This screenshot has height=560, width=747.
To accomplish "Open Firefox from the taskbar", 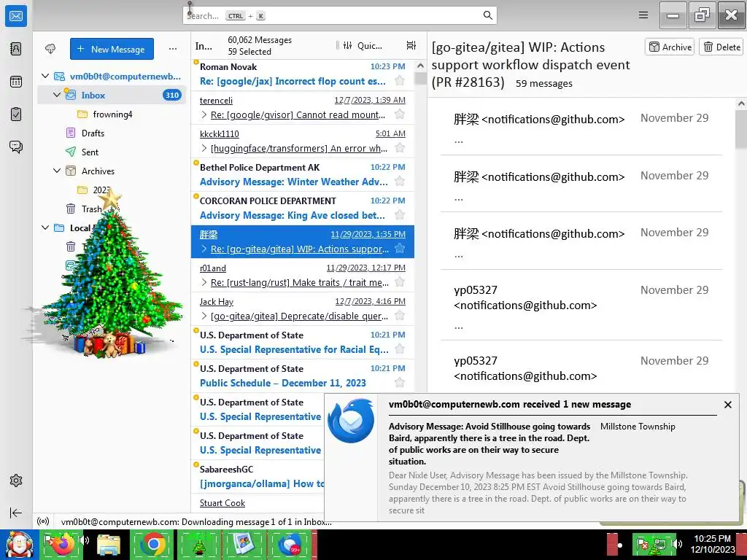I will [63, 545].
